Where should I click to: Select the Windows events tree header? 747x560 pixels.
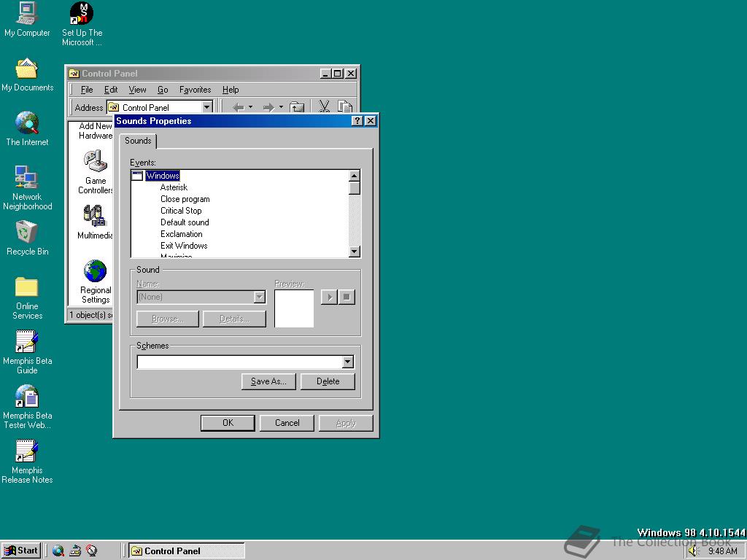[x=162, y=176]
